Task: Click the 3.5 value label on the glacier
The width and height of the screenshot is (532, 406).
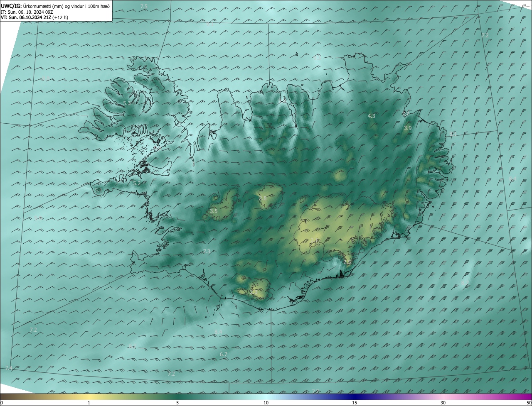Action: click(214, 211)
